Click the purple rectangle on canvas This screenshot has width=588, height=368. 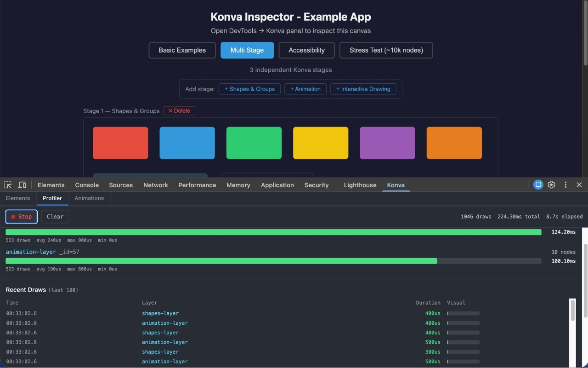point(387,143)
